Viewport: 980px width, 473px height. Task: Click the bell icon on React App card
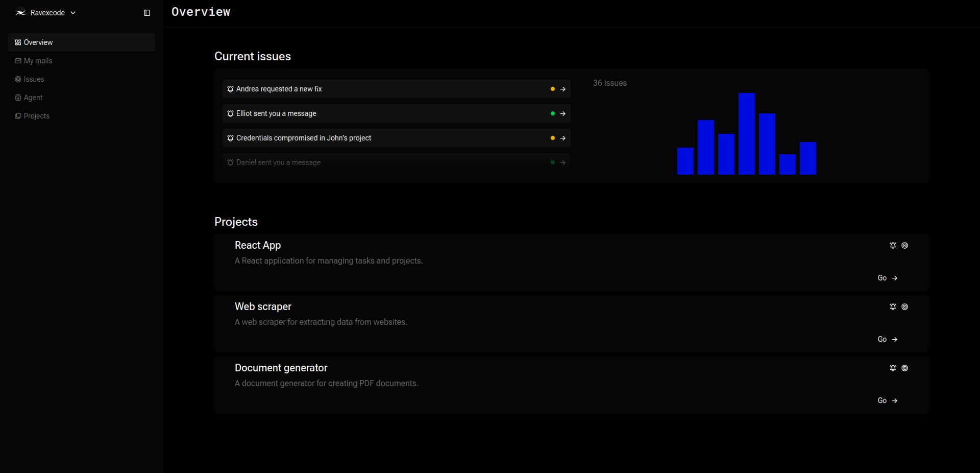(893, 245)
